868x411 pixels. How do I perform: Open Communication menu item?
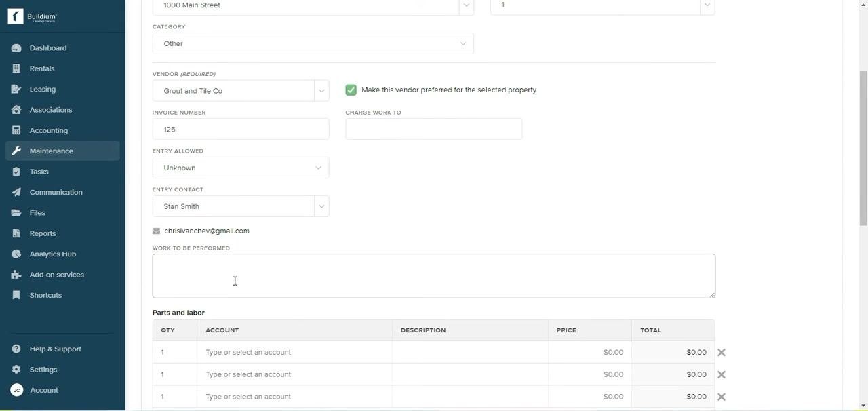[56, 192]
